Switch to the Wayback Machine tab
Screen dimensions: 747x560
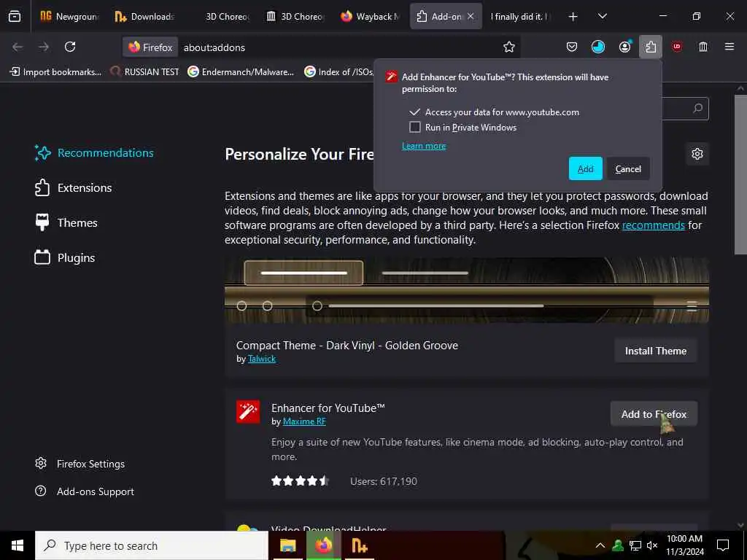(371, 16)
